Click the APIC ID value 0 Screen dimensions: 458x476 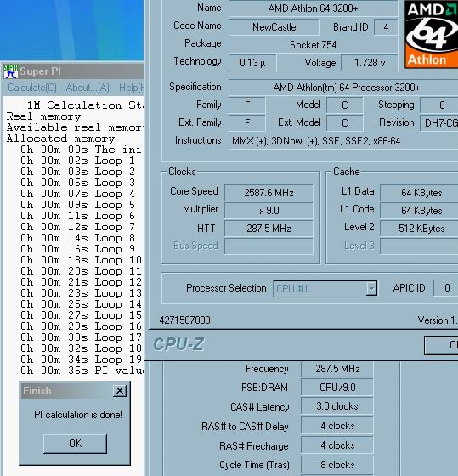click(x=446, y=288)
